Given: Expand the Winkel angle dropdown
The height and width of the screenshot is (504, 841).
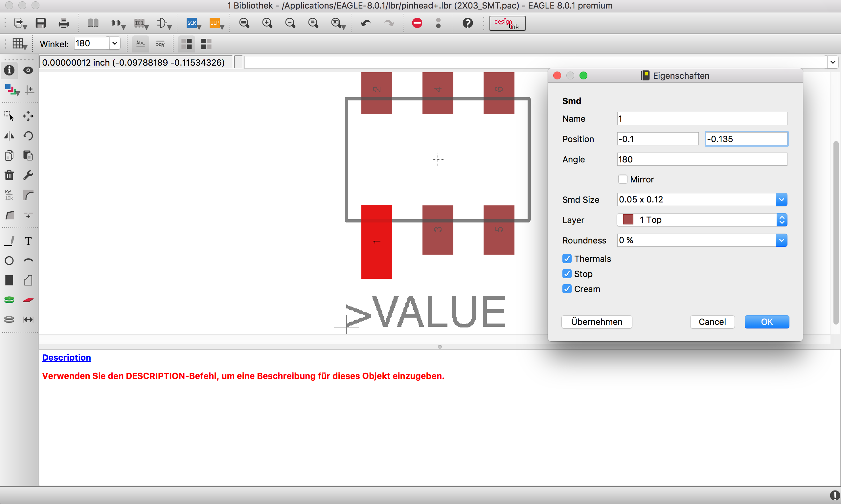Looking at the screenshot, I should click(115, 43).
